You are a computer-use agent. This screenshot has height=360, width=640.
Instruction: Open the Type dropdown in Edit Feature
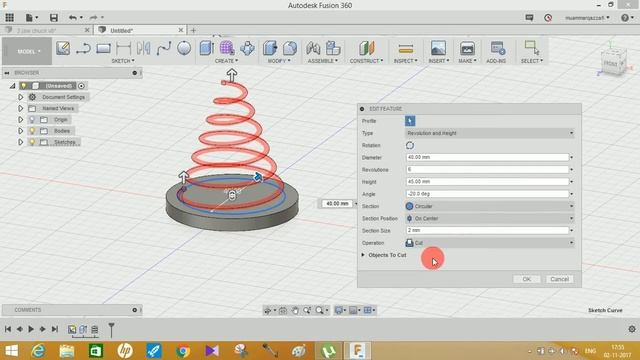tap(490, 133)
